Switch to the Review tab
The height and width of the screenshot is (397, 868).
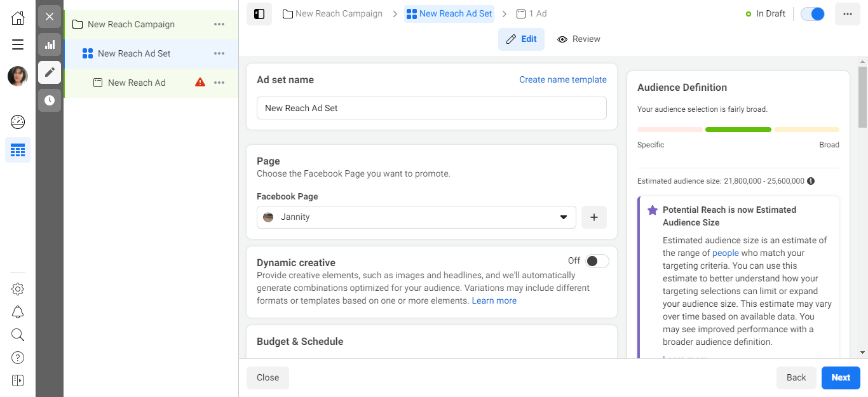coord(578,39)
